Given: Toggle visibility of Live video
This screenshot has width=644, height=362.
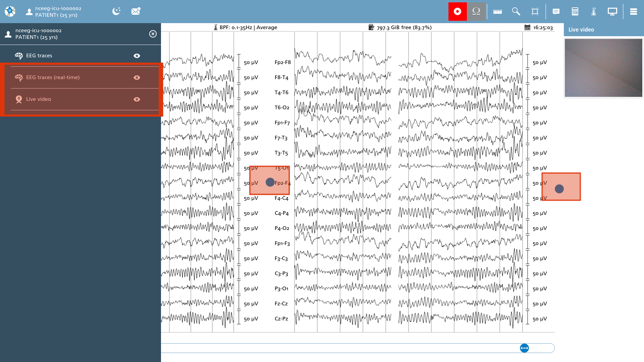Looking at the screenshot, I should [x=137, y=99].
